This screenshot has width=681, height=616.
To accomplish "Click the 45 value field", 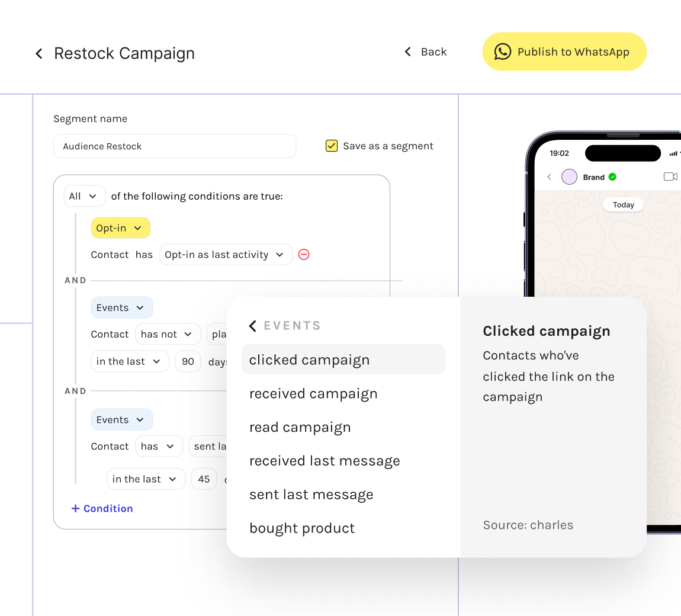I will pos(204,479).
